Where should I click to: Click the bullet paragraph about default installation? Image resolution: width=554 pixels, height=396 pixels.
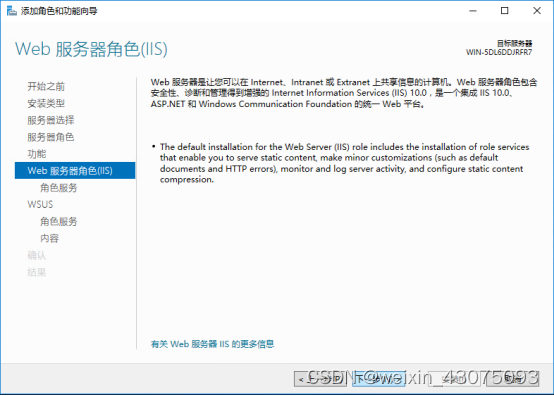[x=344, y=163]
